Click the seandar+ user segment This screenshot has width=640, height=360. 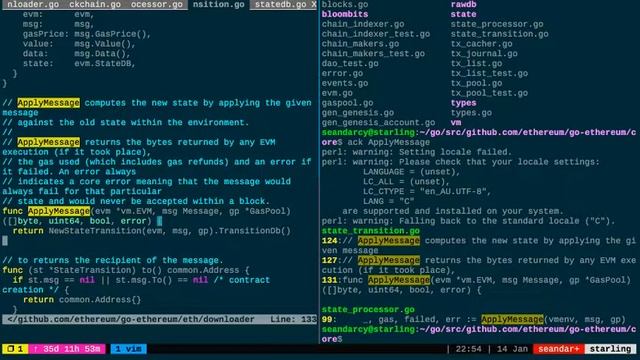[559, 349]
